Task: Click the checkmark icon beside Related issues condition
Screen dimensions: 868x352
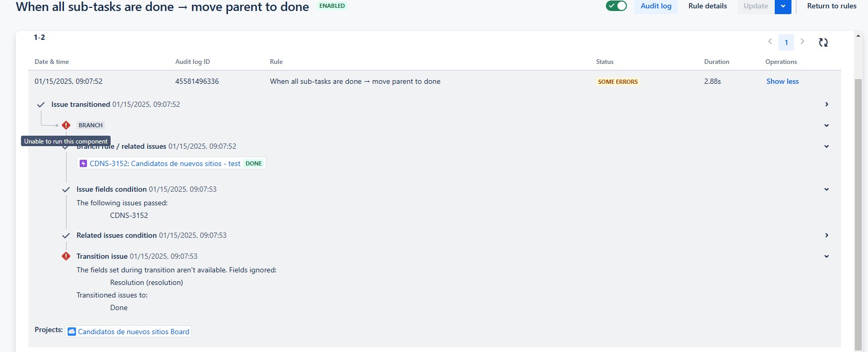Action: tap(66, 236)
